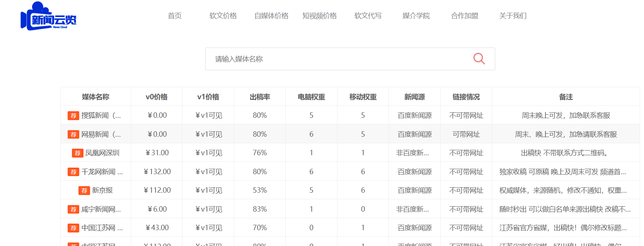The image size is (644, 246).
Task: Open the 千龙网新闻 media name
Action: click(x=102, y=172)
